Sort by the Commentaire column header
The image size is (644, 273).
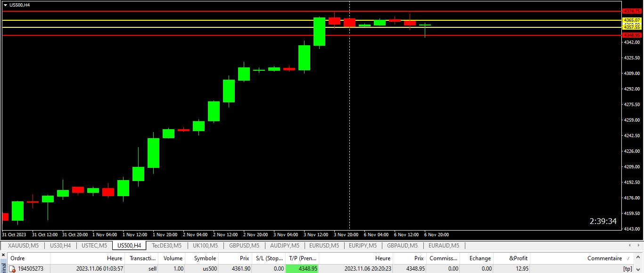[x=582, y=258]
